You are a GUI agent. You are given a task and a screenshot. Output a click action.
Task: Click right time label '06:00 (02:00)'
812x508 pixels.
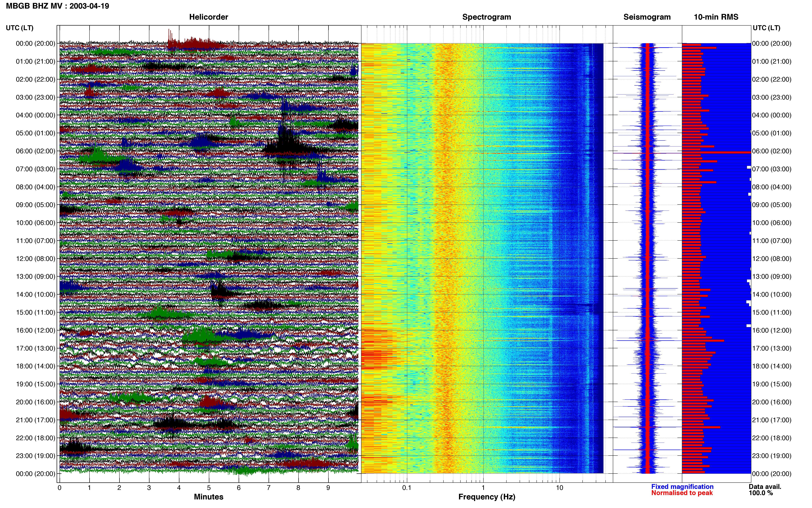[772, 151]
